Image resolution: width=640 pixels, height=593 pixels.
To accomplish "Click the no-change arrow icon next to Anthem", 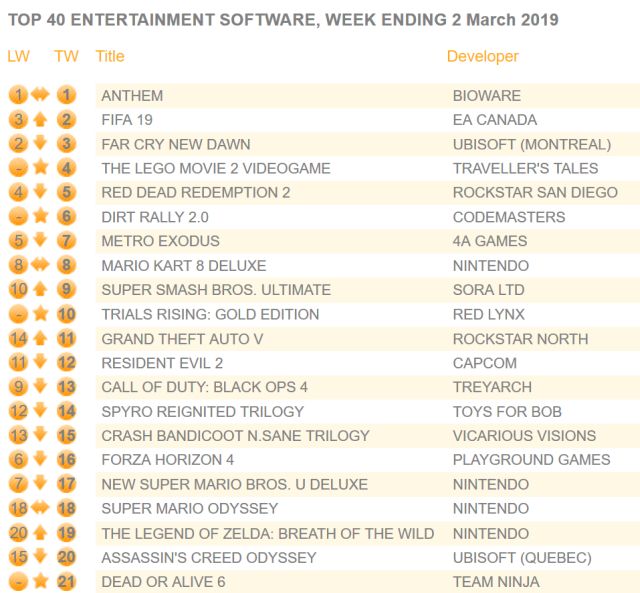I will 41,96.
